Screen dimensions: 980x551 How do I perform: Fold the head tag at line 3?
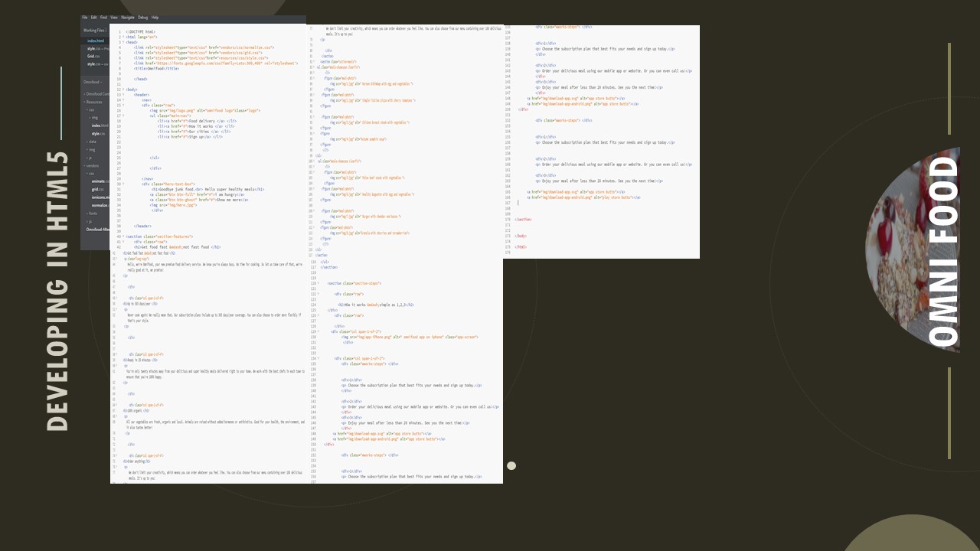click(123, 42)
